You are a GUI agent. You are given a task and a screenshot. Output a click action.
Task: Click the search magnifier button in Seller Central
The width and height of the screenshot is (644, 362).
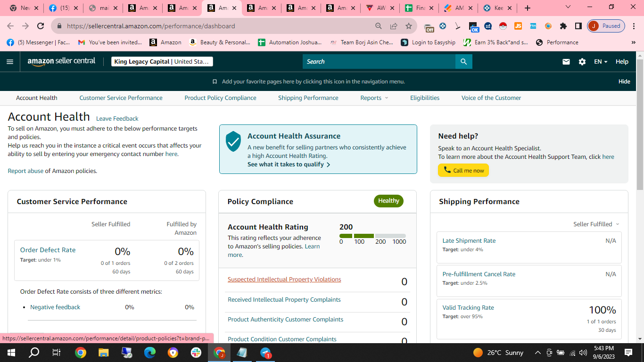(463, 62)
